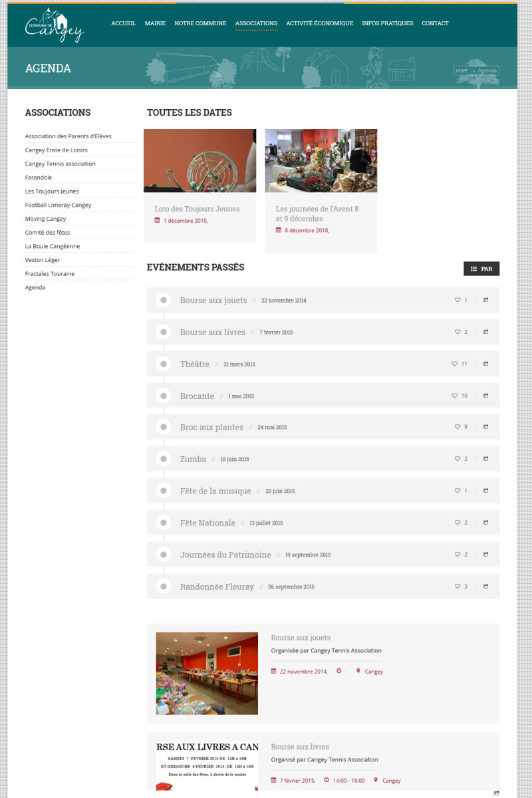Click the Bourse aux jouets event photo

207,674
